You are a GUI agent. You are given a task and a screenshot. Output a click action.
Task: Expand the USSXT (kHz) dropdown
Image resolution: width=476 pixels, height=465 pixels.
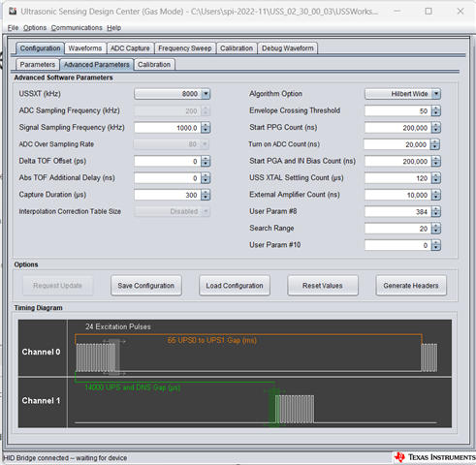[206, 94]
